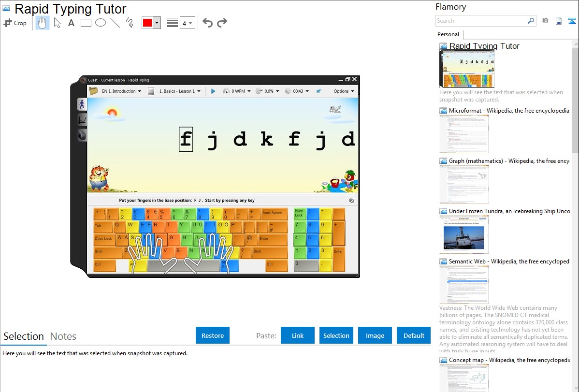Pick the ellipse shape tool
The image size is (579, 392).
(x=101, y=23)
